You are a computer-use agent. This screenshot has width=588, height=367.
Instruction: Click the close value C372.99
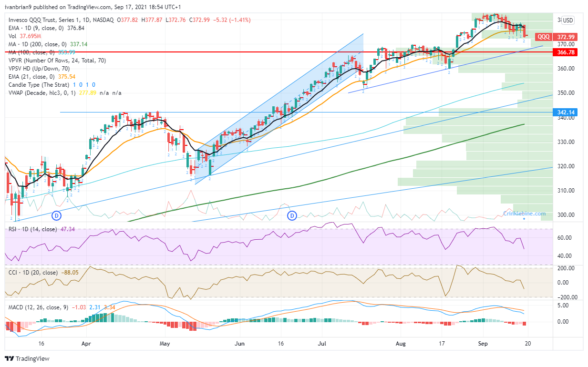point(200,20)
